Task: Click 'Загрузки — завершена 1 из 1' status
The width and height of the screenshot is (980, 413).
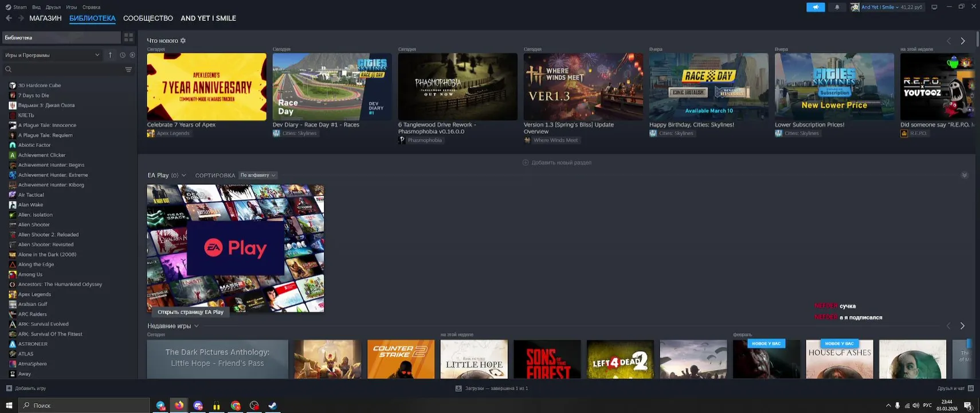Action: tap(497, 388)
